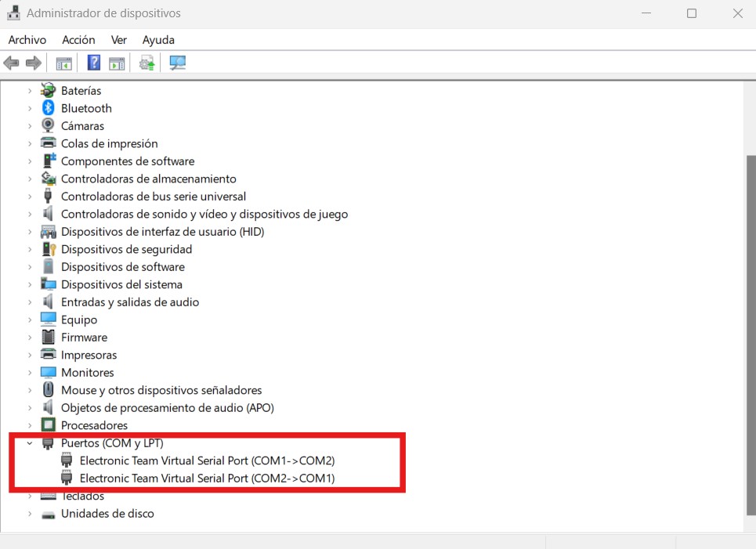This screenshot has width=756, height=549.
Task: Select the Colas de impresión label
Action: pyautogui.click(x=110, y=143)
